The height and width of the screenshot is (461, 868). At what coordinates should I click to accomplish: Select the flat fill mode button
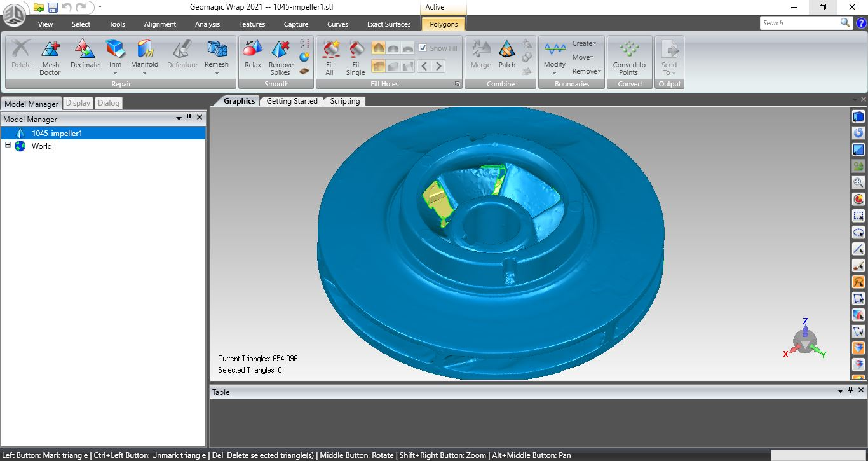point(407,48)
